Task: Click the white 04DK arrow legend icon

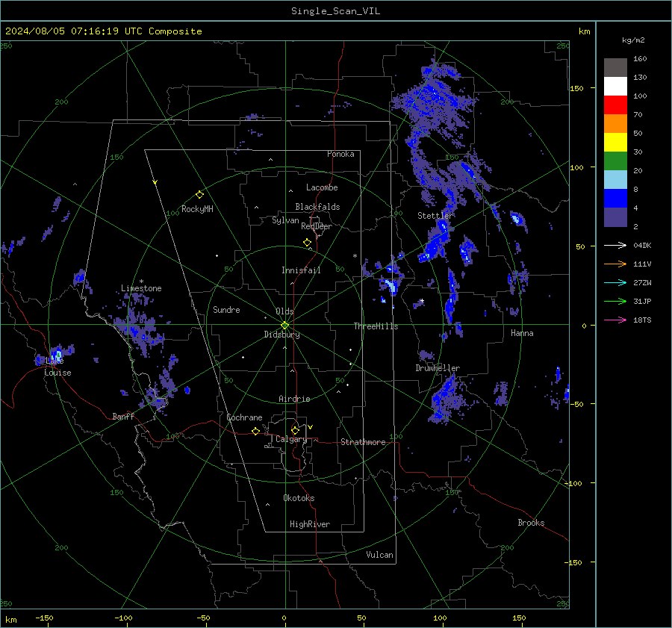Action: [615, 246]
